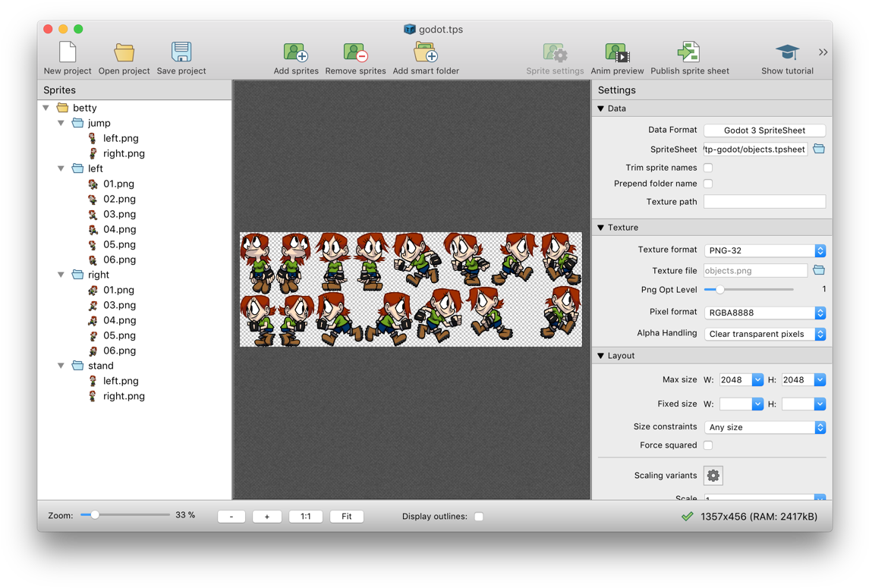Collapse the left folder

[x=61, y=168]
